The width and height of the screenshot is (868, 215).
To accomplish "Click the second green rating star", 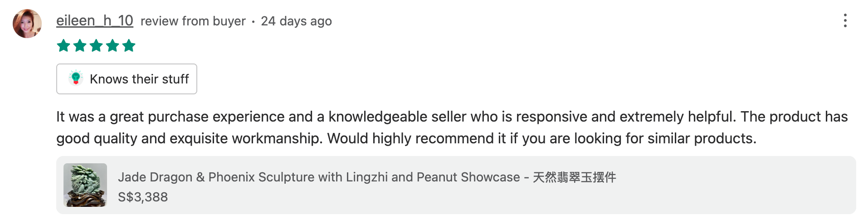I will (x=80, y=46).
